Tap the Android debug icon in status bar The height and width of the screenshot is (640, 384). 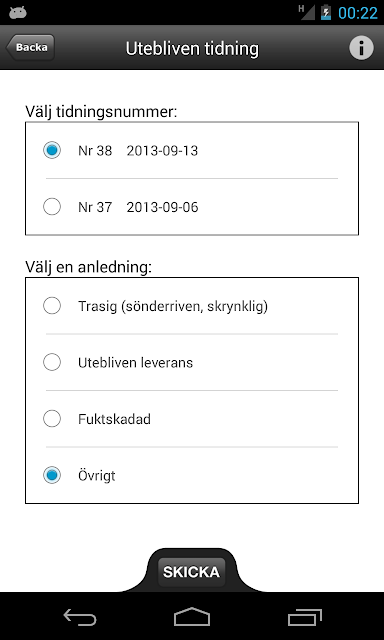pyautogui.click(x=18, y=13)
